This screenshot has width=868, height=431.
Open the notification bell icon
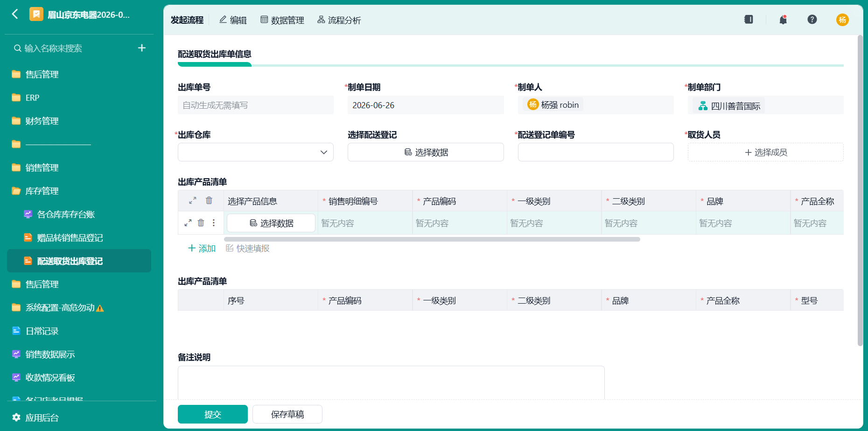pos(783,20)
